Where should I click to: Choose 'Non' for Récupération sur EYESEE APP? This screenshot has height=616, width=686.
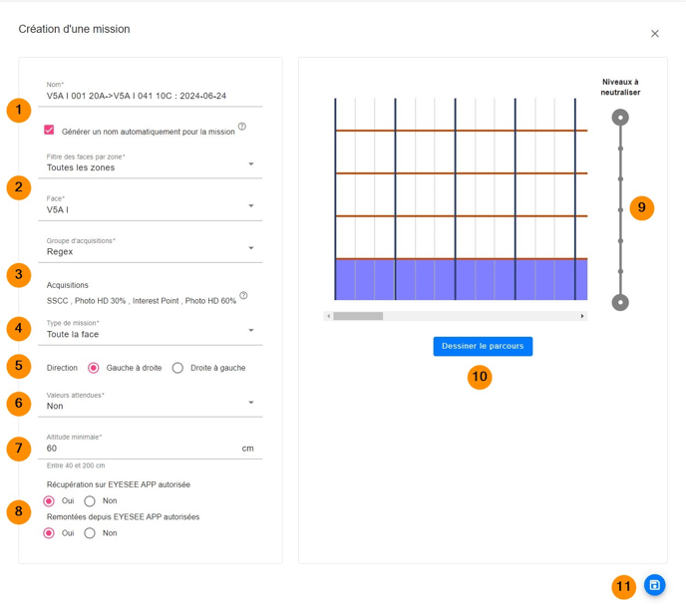pyautogui.click(x=90, y=500)
